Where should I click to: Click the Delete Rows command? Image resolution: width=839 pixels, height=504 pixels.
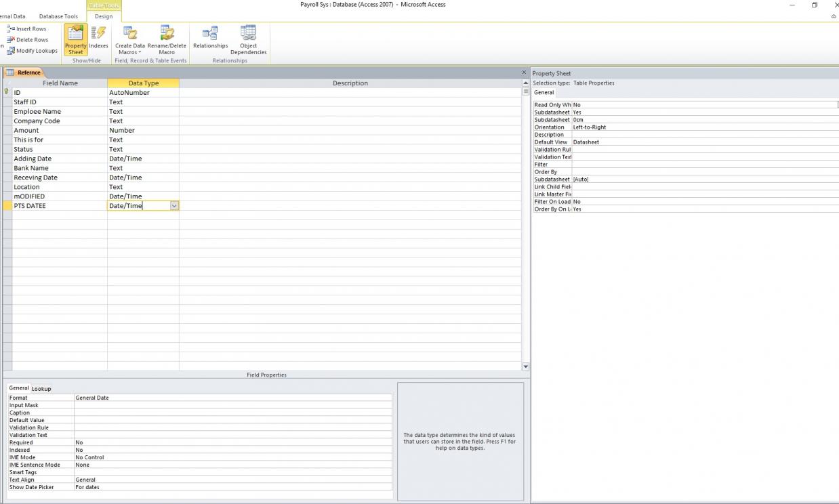click(x=27, y=40)
